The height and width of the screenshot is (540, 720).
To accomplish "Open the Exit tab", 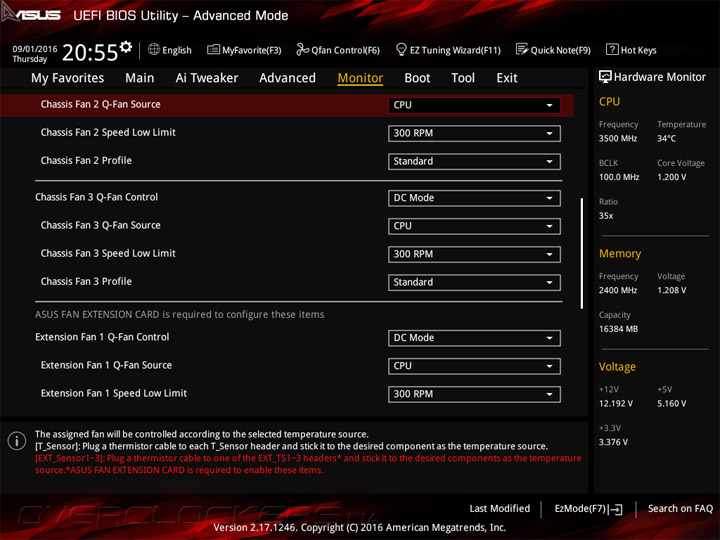I will click(506, 78).
